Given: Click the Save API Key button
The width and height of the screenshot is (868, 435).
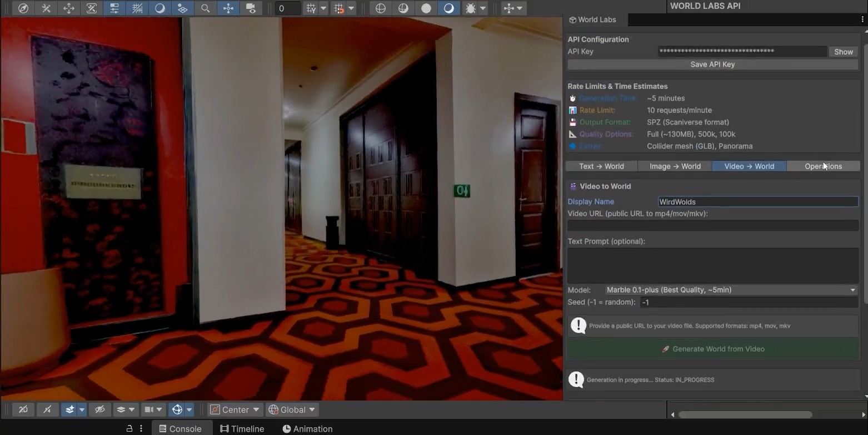Looking at the screenshot, I should coord(712,64).
